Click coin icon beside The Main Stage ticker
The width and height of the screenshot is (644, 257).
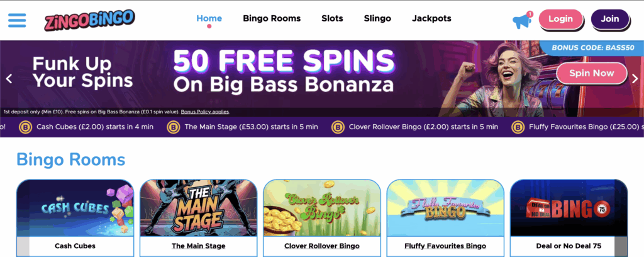[173, 127]
